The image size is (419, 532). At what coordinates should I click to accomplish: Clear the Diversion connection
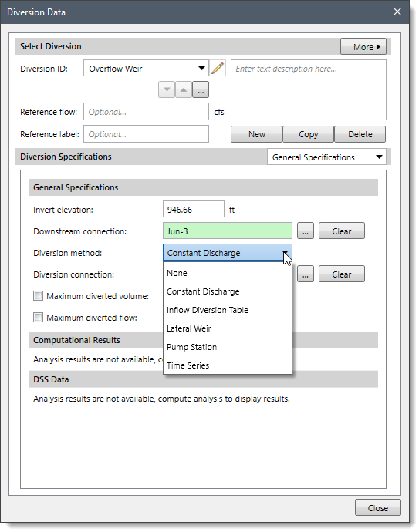(x=342, y=274)
